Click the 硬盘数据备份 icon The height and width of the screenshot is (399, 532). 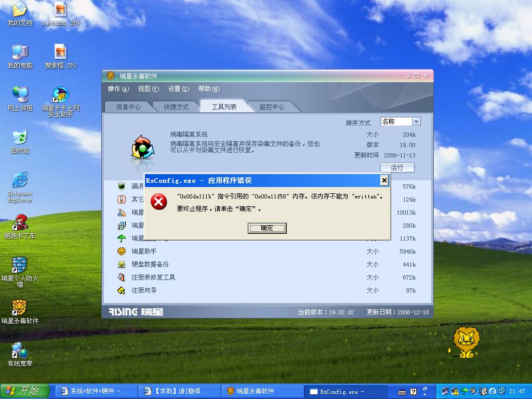122,264
